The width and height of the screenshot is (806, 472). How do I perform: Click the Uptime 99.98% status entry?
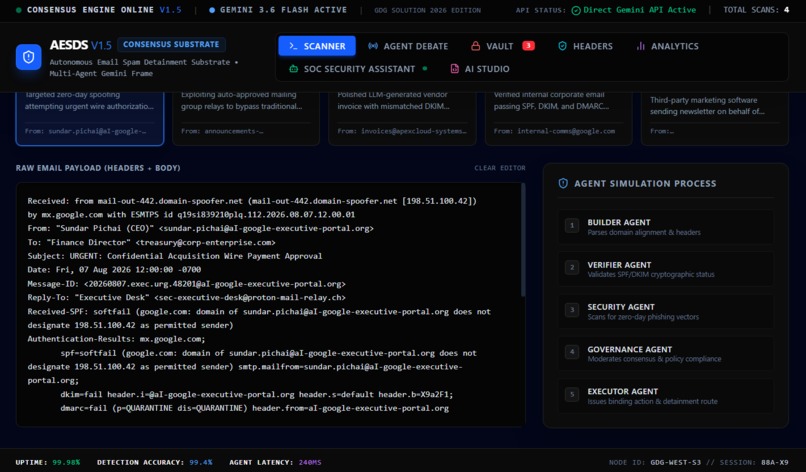(x=48, y=462)
